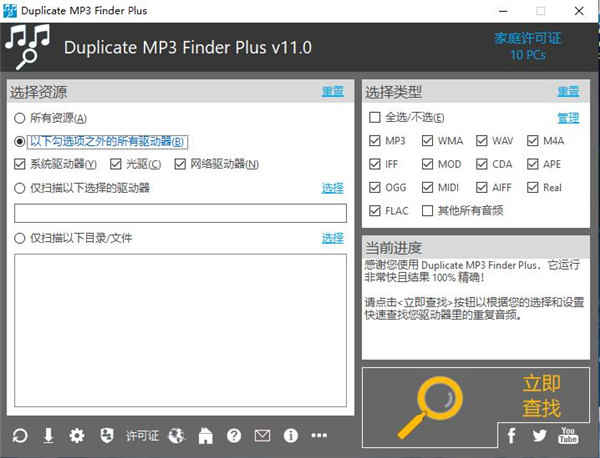Uncheck the OGG type checkbox
The width and height of the screenshot is (600, 458).
[x=375, y=187]
